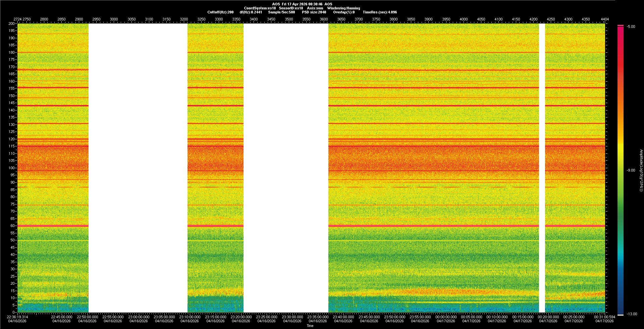644x329 pixels.
Task: Click the narrow white gap near 00:20:00
Action: click(x=542, y=168)
